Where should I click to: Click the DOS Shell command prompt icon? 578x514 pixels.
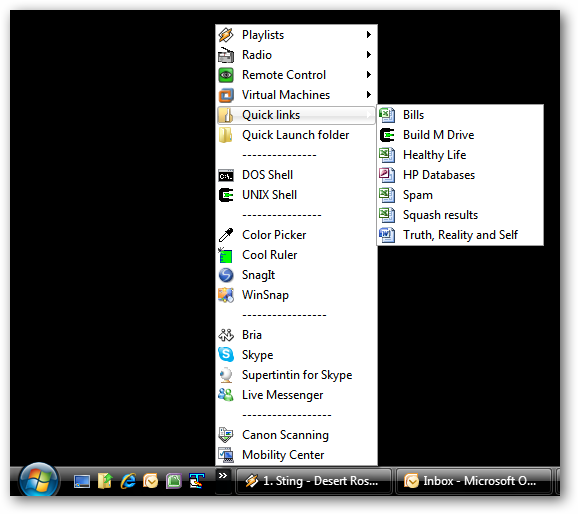pyautogui.click(x=226, y=176)
